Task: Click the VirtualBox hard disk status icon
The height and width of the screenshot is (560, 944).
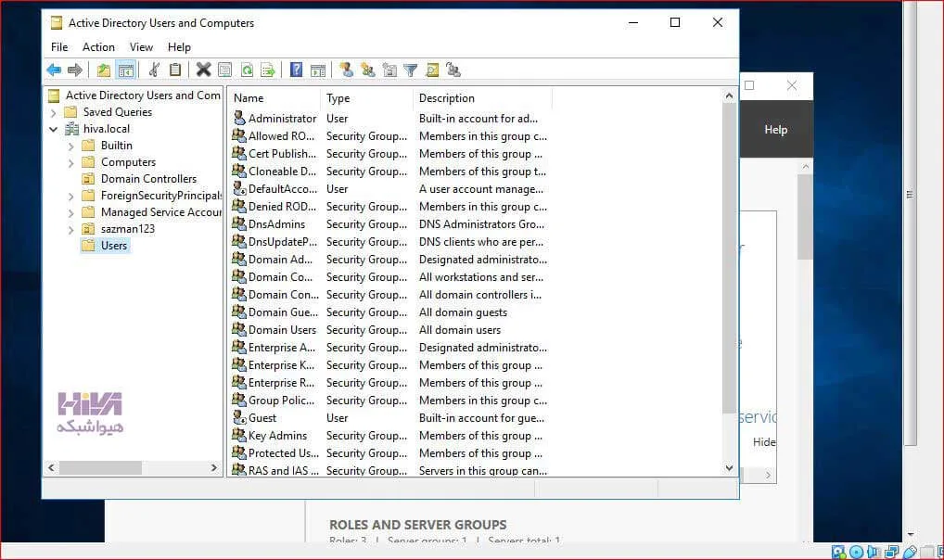Action: tap(838, 552)
